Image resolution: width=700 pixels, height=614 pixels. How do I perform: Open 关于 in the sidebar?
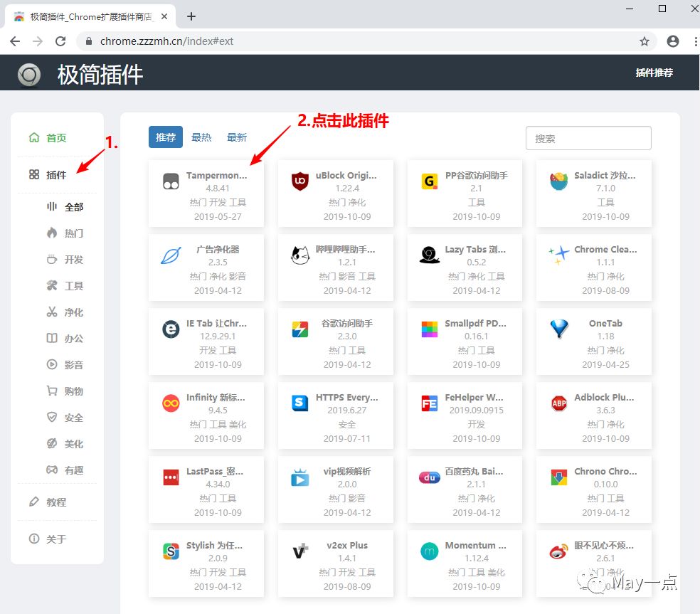[57, 539]
